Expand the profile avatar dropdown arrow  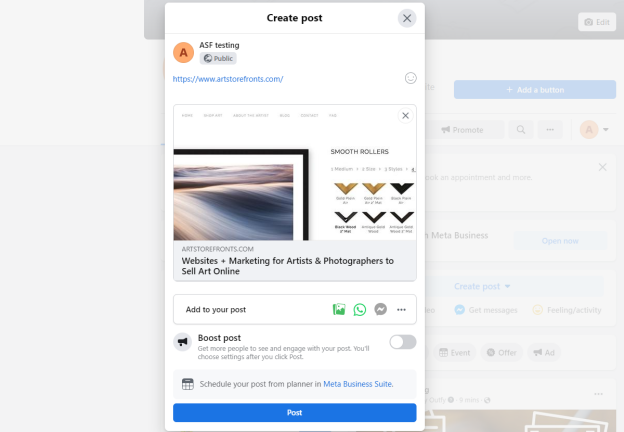(606, 130)
